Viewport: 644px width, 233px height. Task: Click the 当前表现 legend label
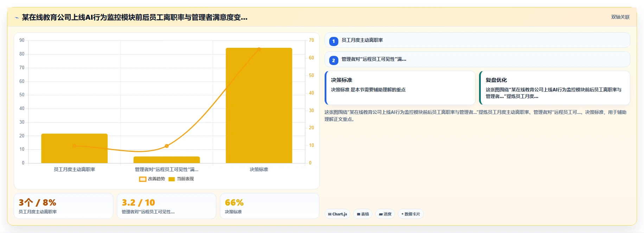pyautogui.click(x=185, y=179)
